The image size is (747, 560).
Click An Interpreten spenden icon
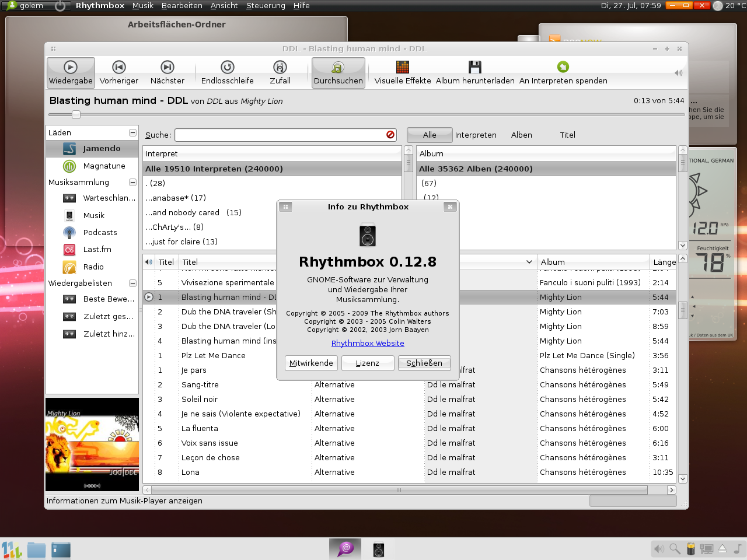click(563, 68)
